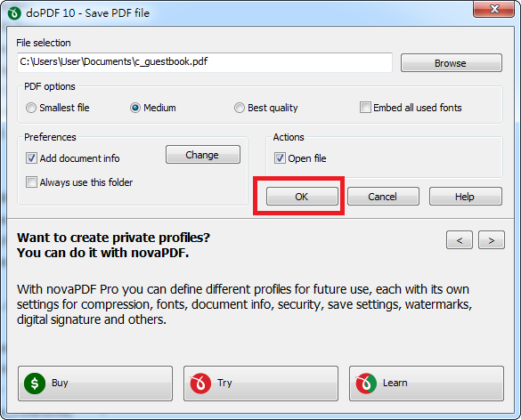Click the red novaPDF Try icon
Screen dimensions: 521x420
click(x=200, y=384)
